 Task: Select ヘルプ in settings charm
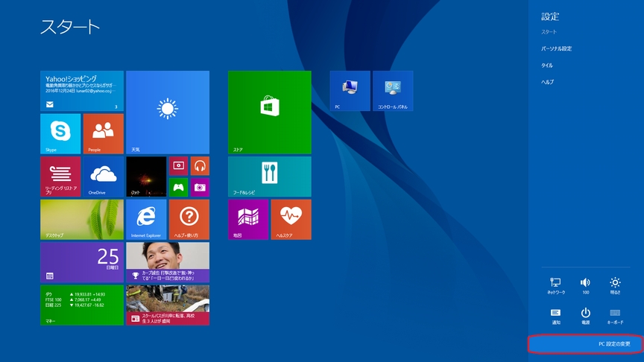point(547,82)
